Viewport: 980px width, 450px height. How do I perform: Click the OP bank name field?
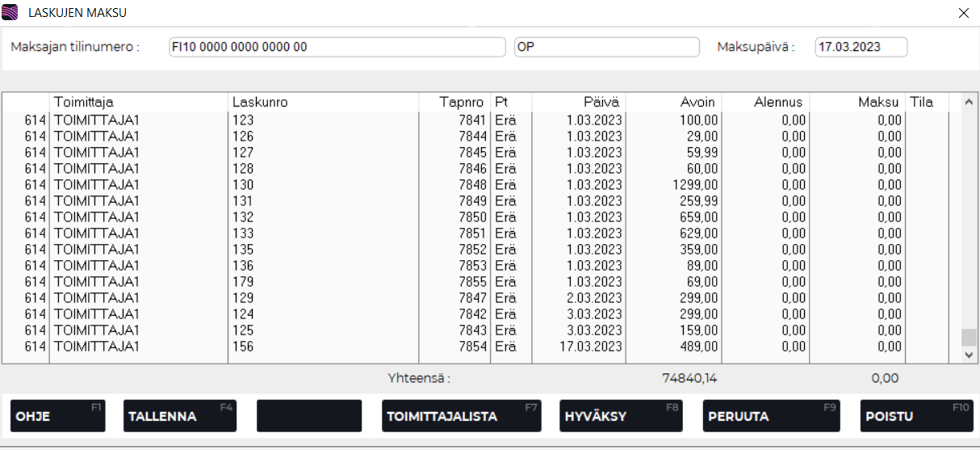(x=606, y=47)
